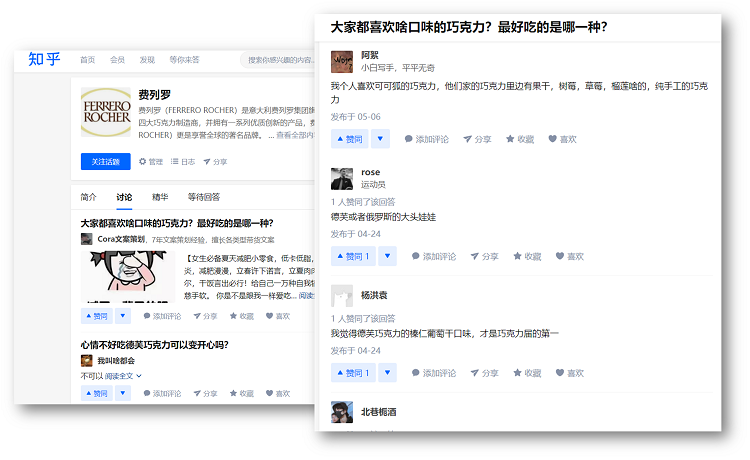The image size is (750, 460).
Task: Share 阿絮's answer
Action: (477, 139)
